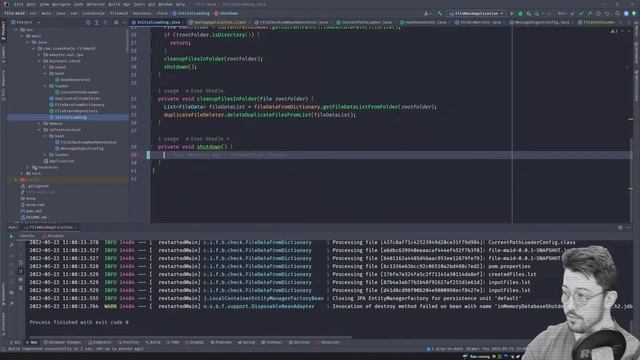Open the Refactor menu

click(96, 4)
